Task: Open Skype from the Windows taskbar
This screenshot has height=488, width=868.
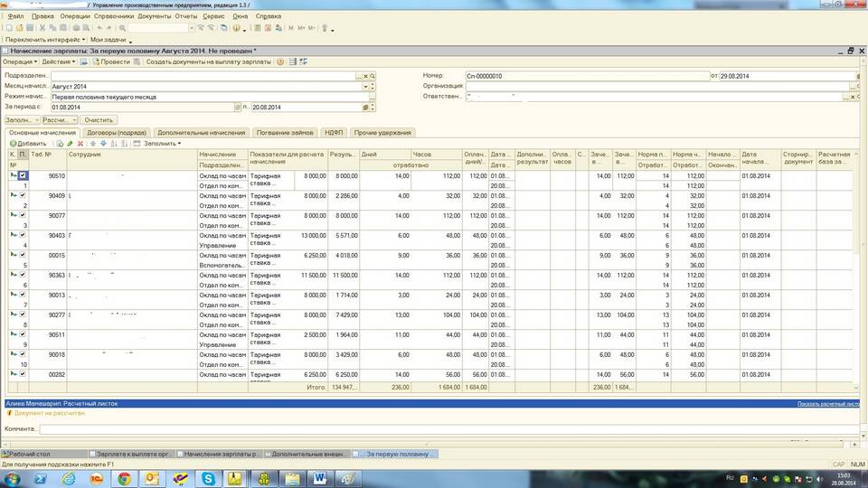Action: pyautogui.click(x=209, y=478)
